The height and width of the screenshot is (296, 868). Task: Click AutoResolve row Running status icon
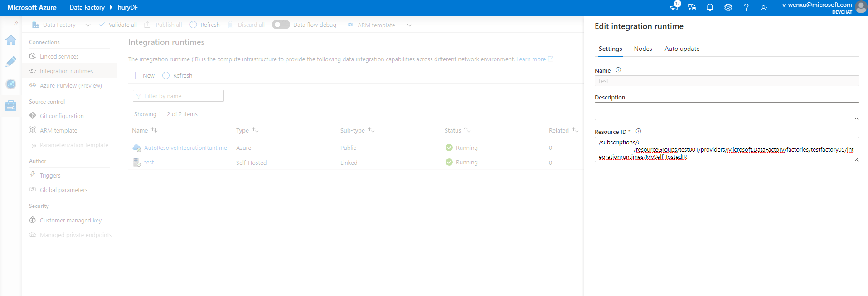449,148
